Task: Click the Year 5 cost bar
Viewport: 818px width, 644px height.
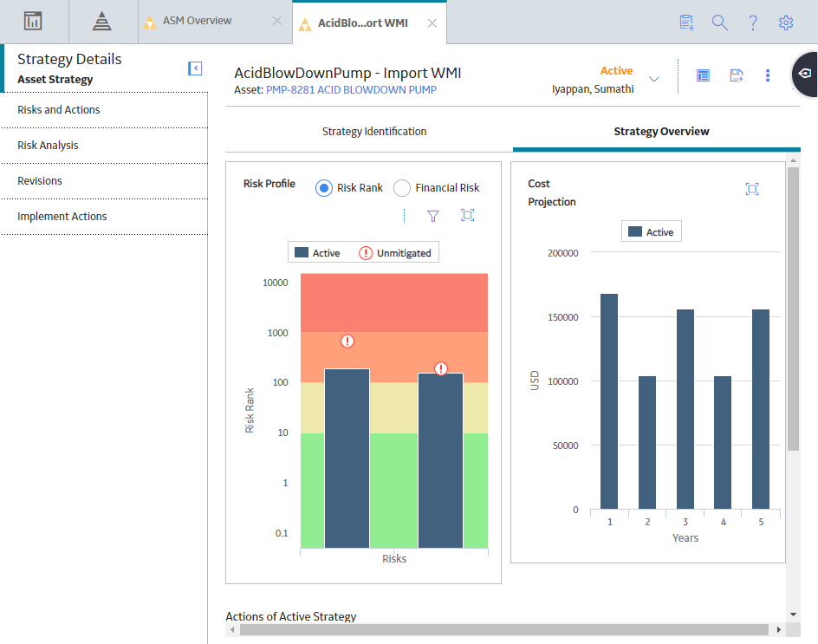Action: pos(761,409)
